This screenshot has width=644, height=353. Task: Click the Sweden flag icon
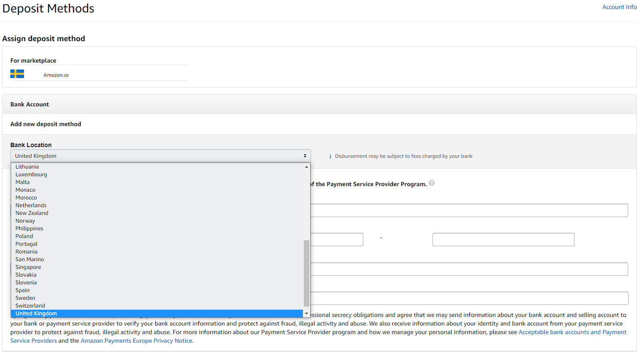[17, 74]
